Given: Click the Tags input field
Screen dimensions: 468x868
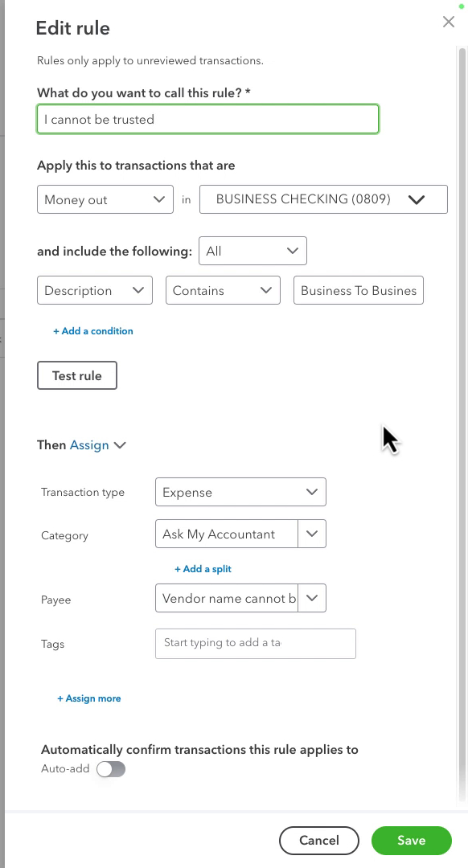Looking at the screenshot, I should 256,643.
